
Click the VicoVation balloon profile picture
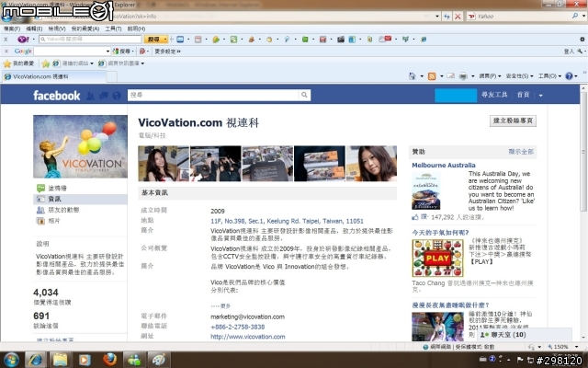[x=80, y=146]
